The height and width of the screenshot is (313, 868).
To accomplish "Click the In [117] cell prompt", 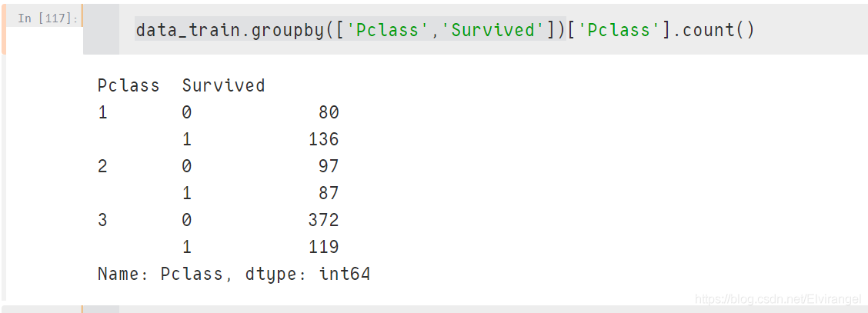I will [47, 18].
